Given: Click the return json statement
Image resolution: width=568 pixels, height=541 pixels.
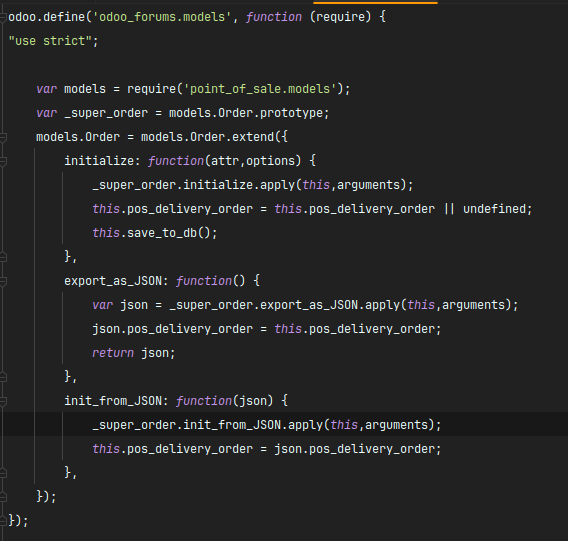Looking at the screenshot, I should click(x=134, y=353).
